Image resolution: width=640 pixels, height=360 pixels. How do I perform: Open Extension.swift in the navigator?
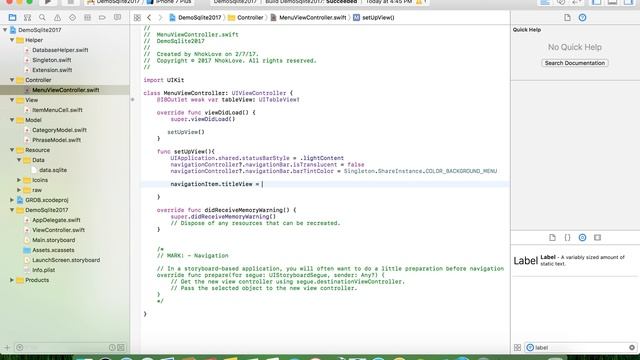click(52, 70)
